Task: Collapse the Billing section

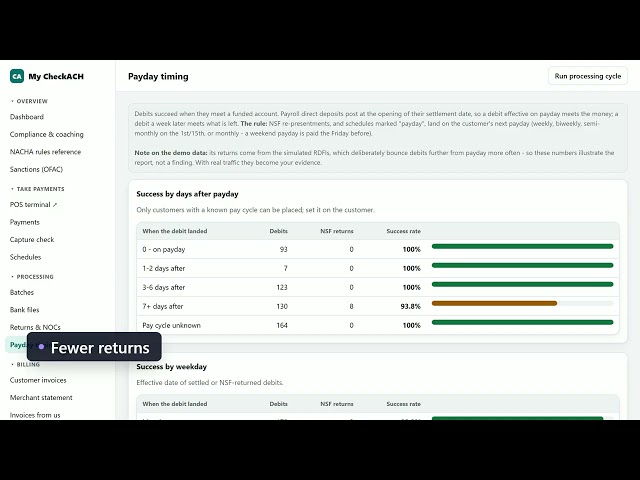Action: tap(25, 364)
